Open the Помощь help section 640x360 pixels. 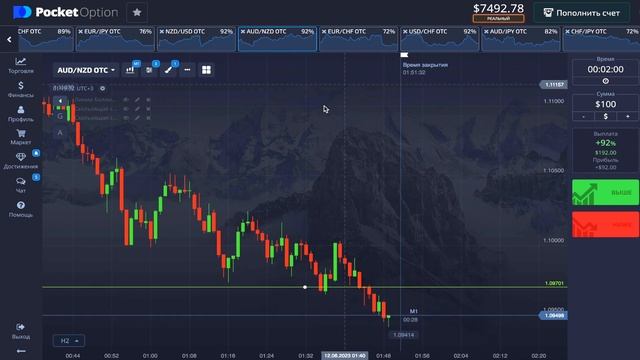pos(20,209)
